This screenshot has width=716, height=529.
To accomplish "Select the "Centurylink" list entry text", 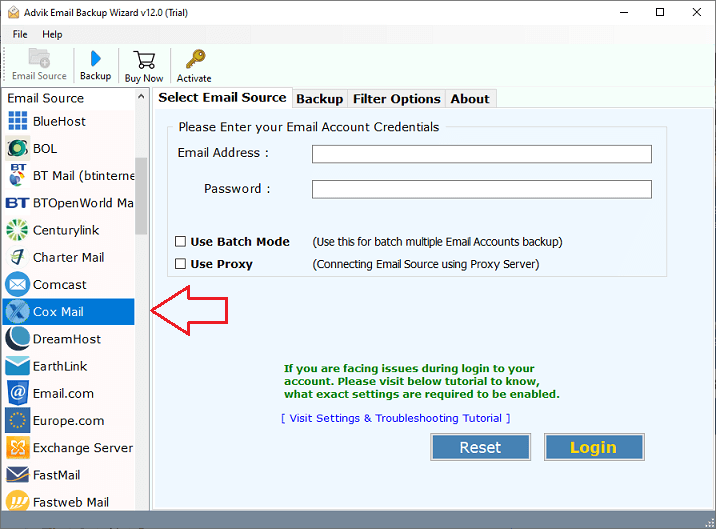I will point(66,230).
